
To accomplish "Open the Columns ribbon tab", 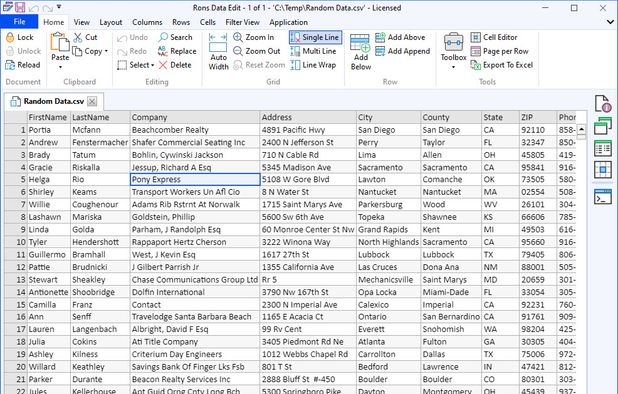I will point(147,22).
